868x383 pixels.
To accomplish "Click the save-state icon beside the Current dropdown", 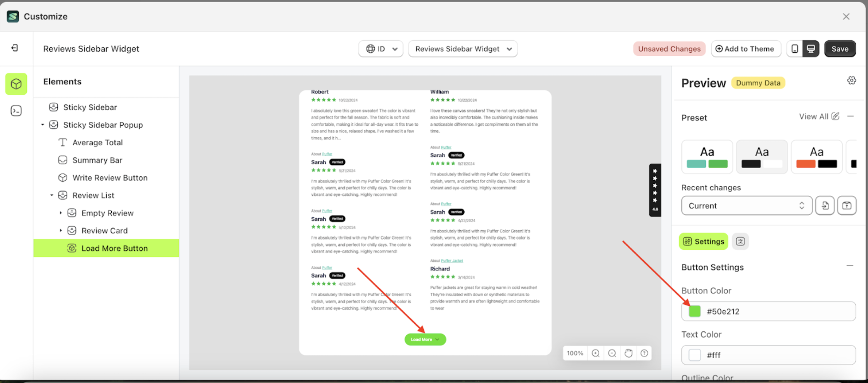I will 847,205.
